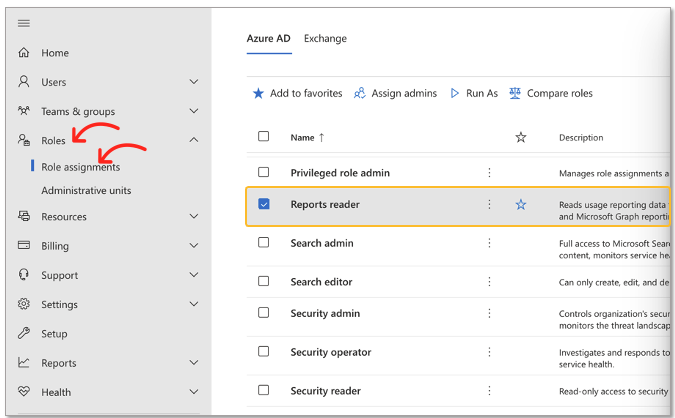Viewport: 675px width, 418px height.
Task: Click the Assign admins label
Action: tap(404, 93)
